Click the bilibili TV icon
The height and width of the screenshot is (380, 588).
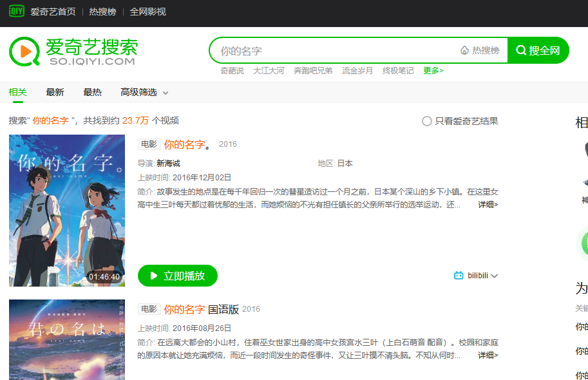click(x=459, y=276)
